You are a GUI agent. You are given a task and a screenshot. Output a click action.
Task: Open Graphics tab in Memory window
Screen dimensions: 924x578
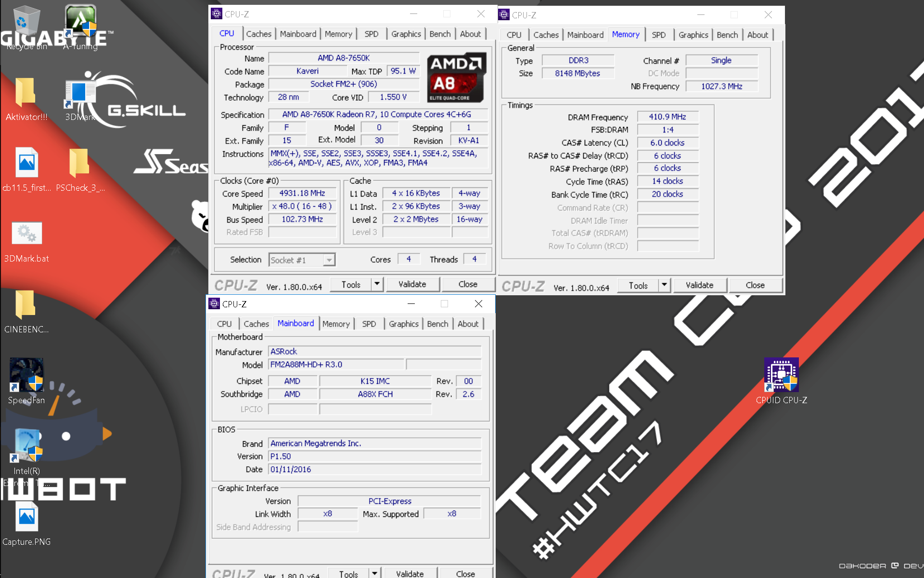693,35
